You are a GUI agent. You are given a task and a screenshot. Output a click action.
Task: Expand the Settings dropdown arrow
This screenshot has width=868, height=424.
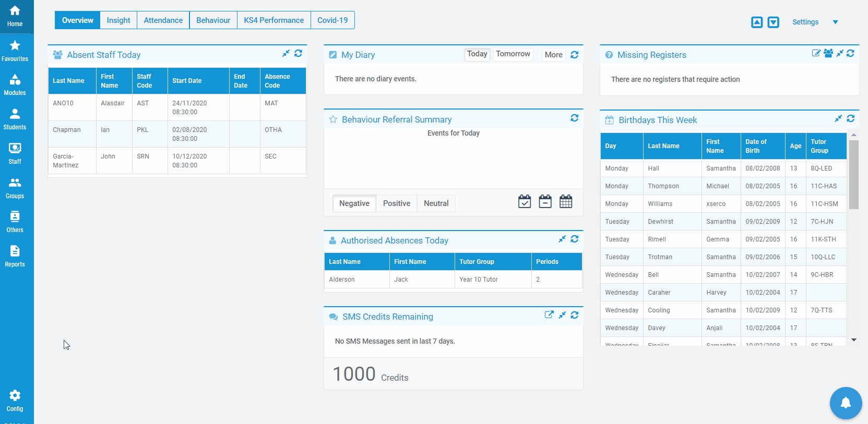[835, 22]
